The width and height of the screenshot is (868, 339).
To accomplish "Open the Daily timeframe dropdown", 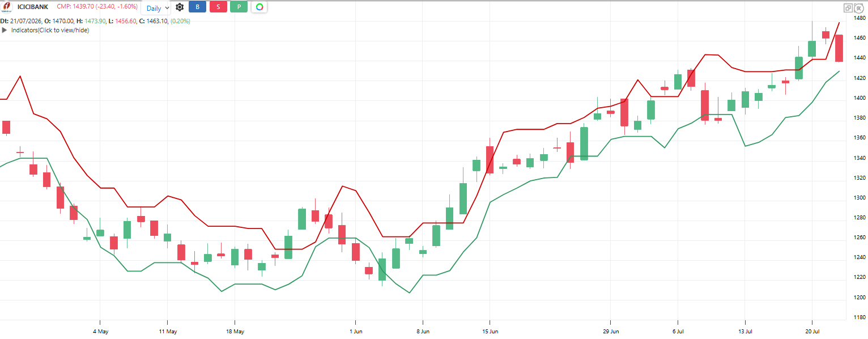I will pos(156,8).
